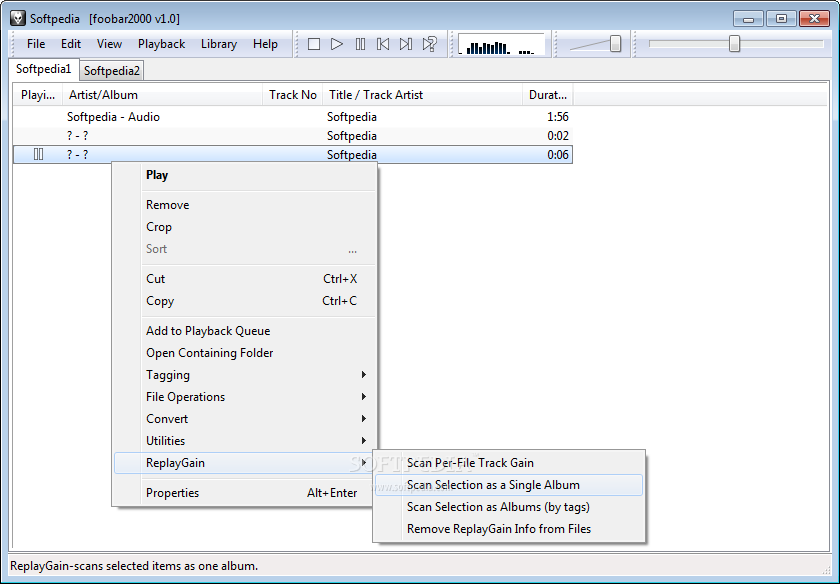The width and height of the screenshot is (840, 584).
Task: Click the seekbar slider handle
Action: (734, 44)
